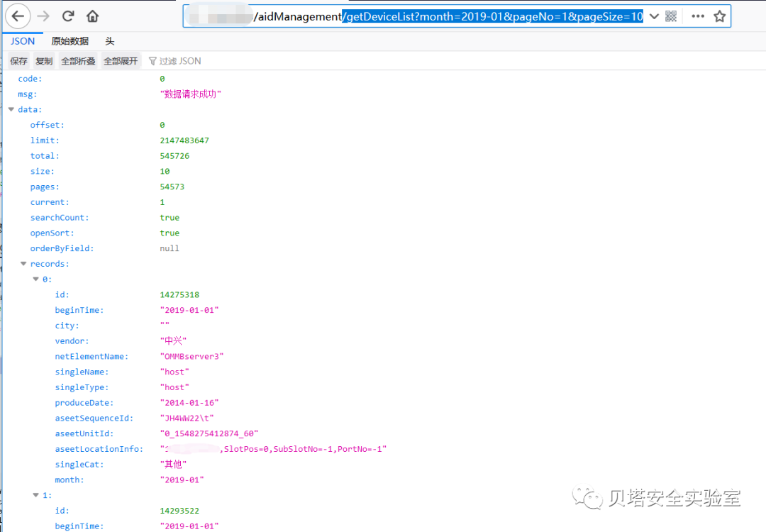Click the QR code icon in address bar
The image size is (766, 532).
pos(671,16)
